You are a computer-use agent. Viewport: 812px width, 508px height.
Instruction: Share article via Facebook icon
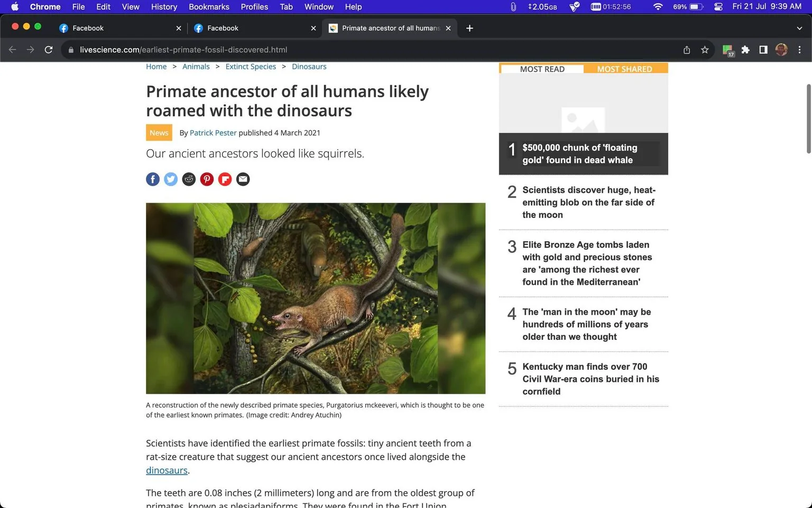coord(153,179)
